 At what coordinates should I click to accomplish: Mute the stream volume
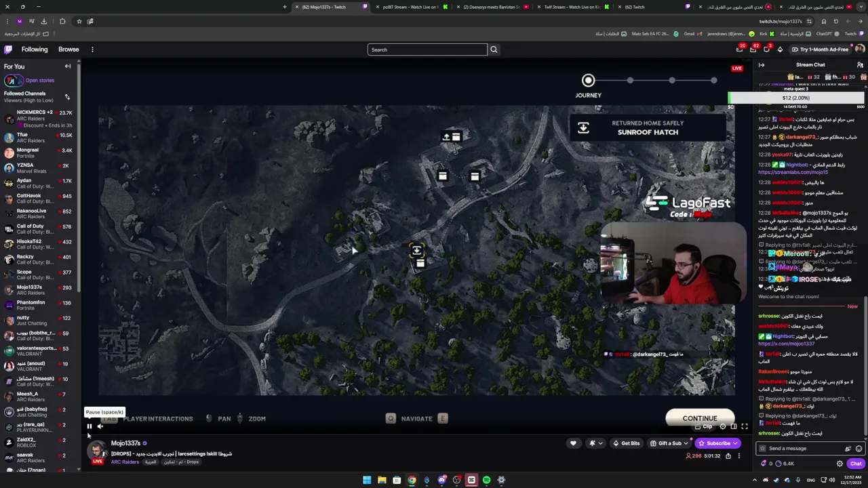[x=100, y=426]
